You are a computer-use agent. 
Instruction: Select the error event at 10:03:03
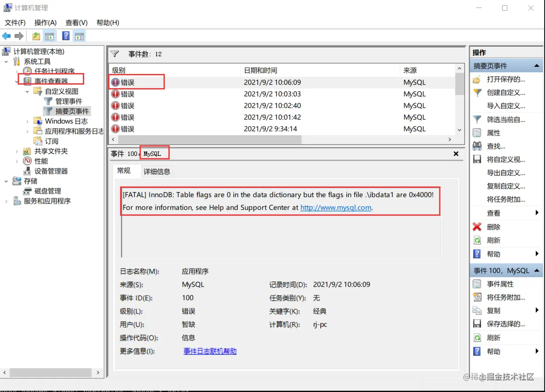[x=282, y=94]
